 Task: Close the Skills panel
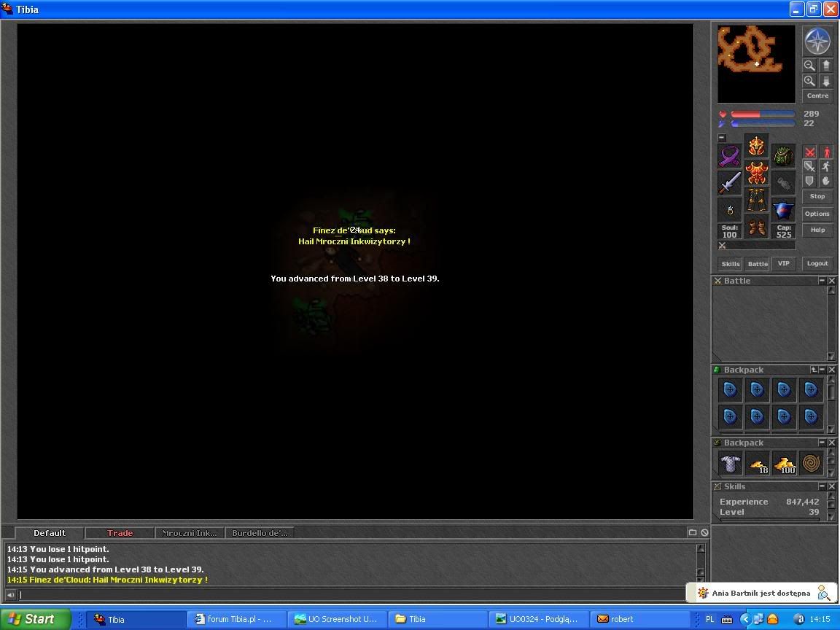(x=831, y=486)
